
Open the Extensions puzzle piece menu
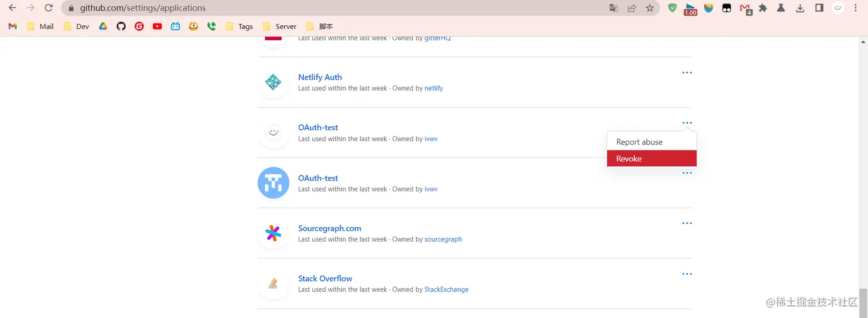[x=763, y=8]
